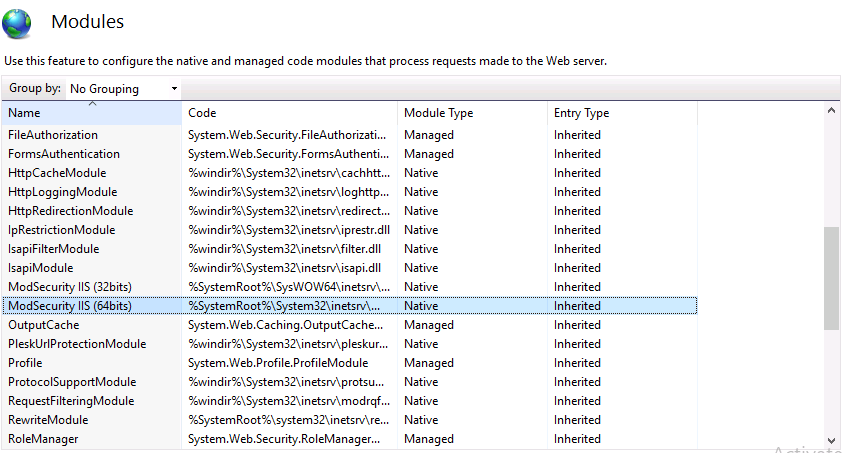Click the isapi.dll code path cell
845x453 pixels.
pos(284,268)
